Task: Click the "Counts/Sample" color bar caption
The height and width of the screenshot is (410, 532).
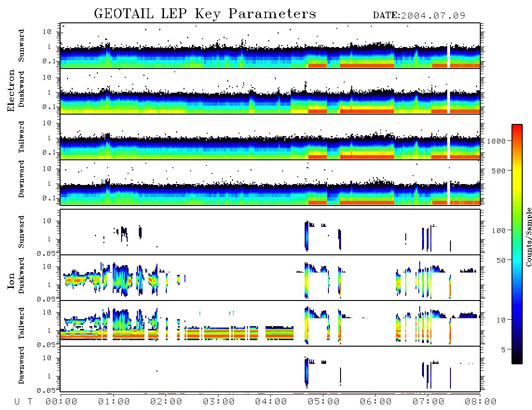Action: pos(528,237)
